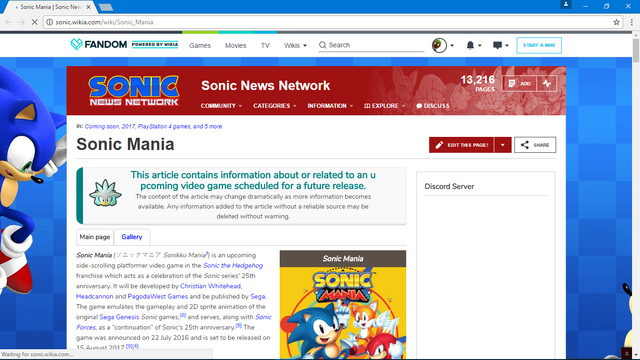Click EDIT THIS PAGE button

[x=462, y=145]
